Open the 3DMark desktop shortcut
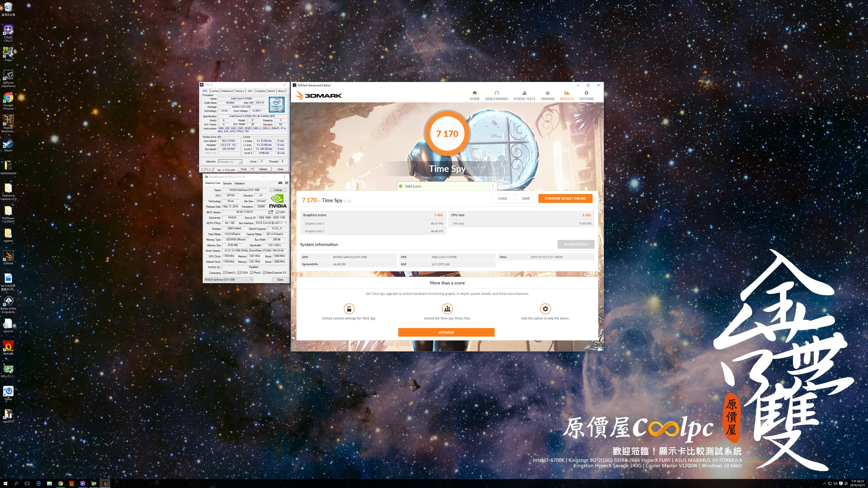The width and height of the screenshot is (868, 488). pos(8,258)
